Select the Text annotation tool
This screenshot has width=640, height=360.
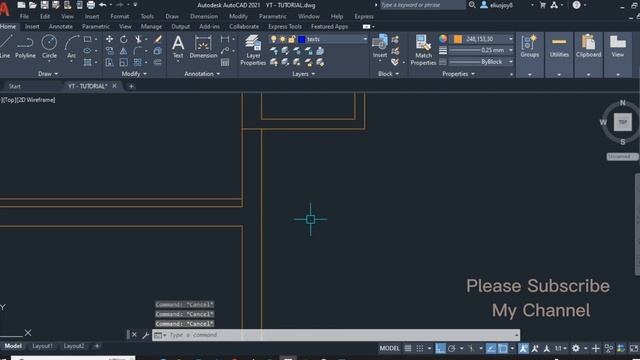coord(178,47)
